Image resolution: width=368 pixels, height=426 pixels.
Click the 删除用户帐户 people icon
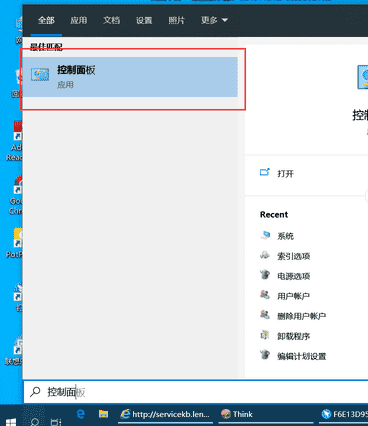click(265, 315)
